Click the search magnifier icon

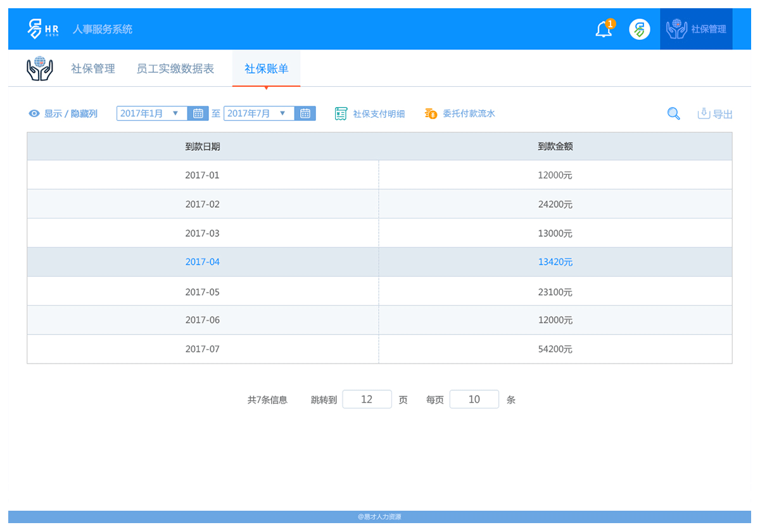tap(674, 114)
